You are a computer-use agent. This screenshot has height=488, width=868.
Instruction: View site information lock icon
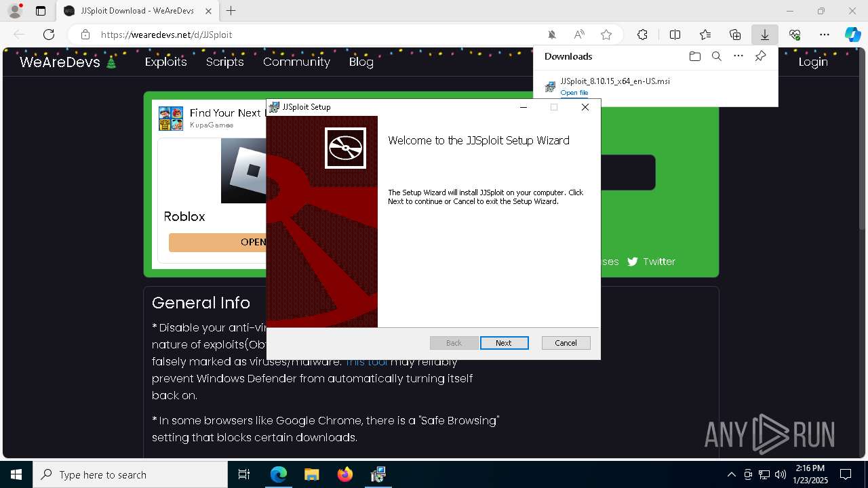[85, 35]
